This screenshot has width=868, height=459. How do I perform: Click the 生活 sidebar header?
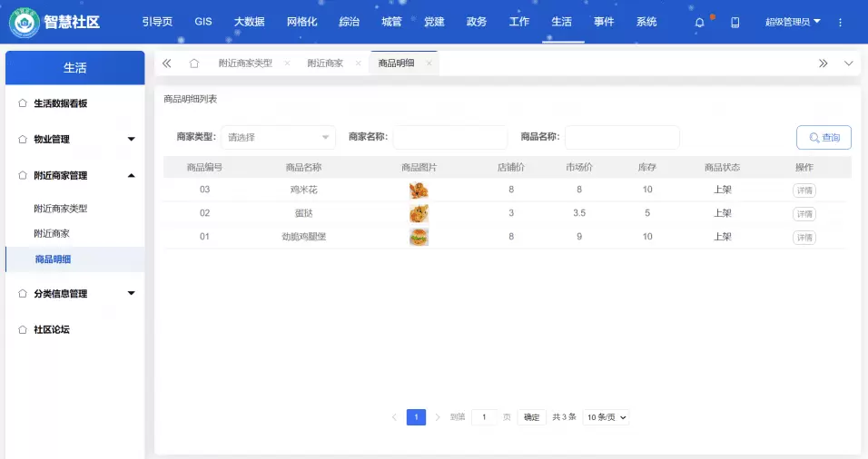pyautogui.click(x=74, y=68)
